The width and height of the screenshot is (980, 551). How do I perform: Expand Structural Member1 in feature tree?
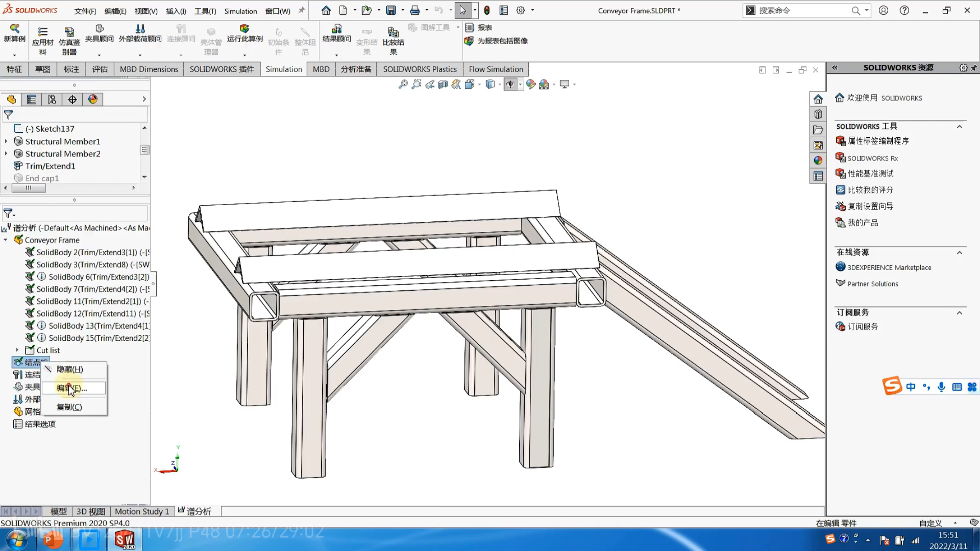click(6, 141)
